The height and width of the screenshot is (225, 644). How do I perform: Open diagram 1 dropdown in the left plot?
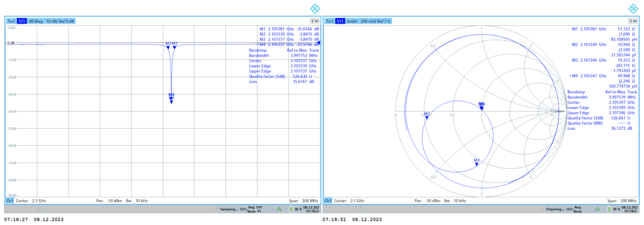coord(314,21)
